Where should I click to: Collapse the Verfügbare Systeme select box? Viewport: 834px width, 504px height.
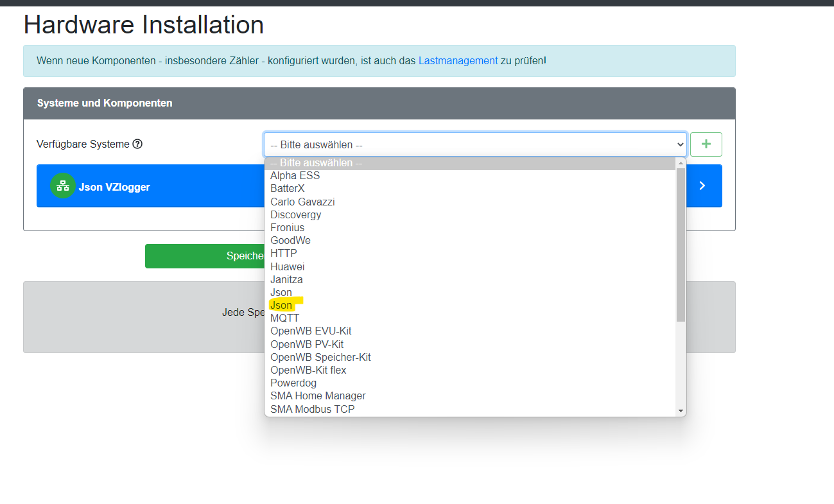[475, 145]
